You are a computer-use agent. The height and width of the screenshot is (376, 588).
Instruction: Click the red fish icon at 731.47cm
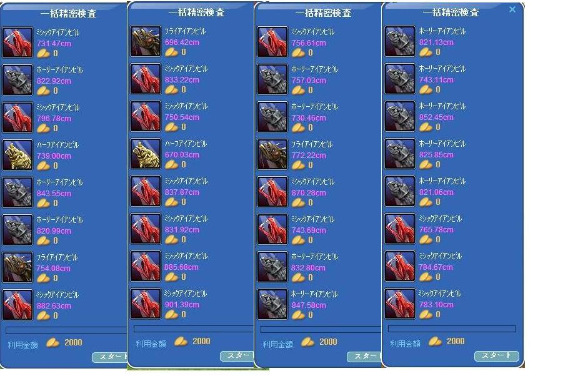tap(17, 42)
